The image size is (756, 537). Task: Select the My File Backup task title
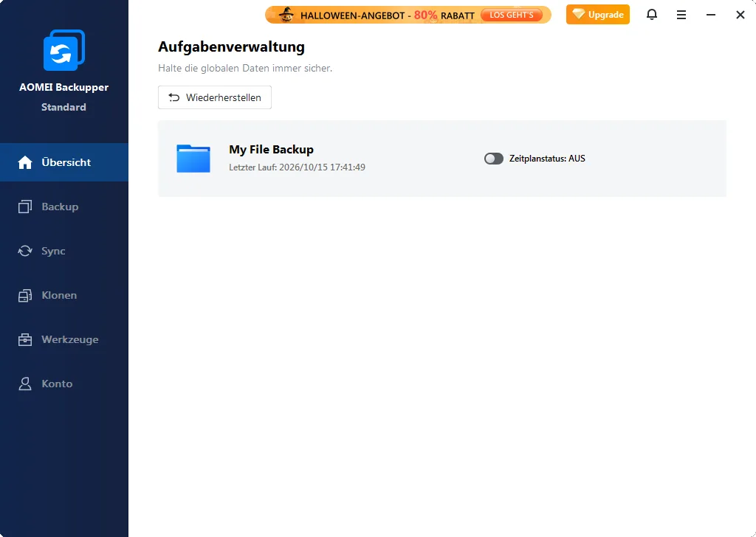tap(272, 149)
